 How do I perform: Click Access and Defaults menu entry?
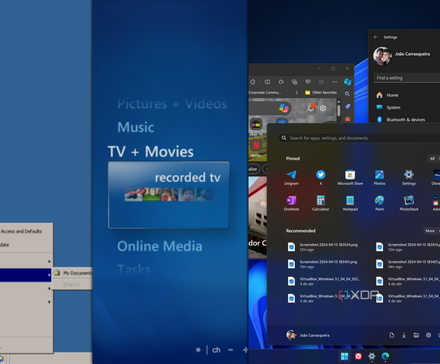click(x=21, y=231)
